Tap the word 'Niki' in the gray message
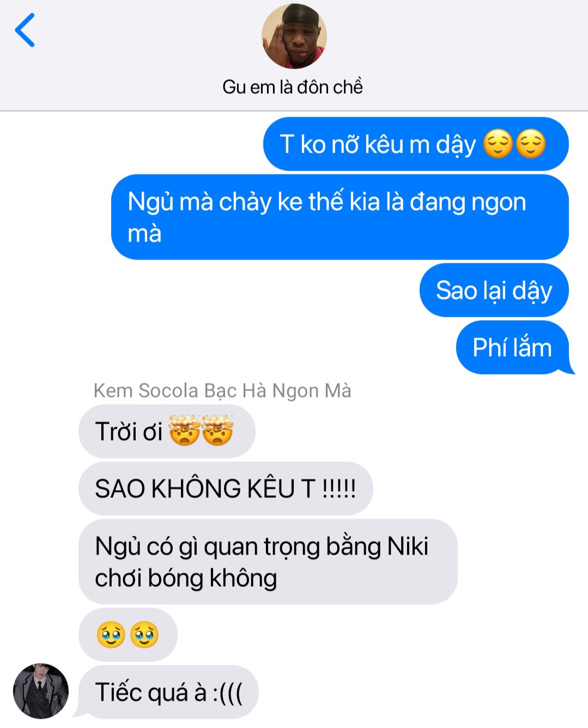 pos(407,546)
